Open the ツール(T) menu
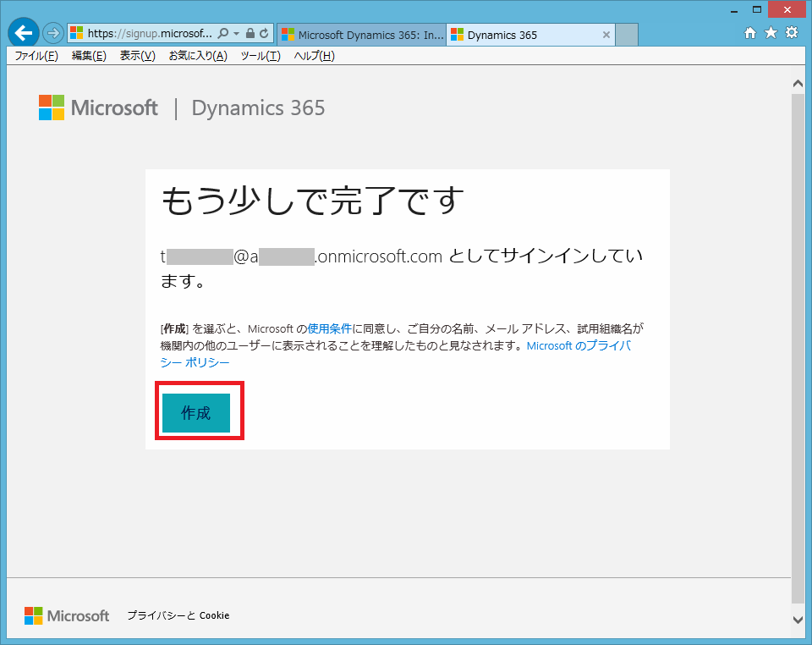This screenshot has width=812, height=645. coord(261,55)
